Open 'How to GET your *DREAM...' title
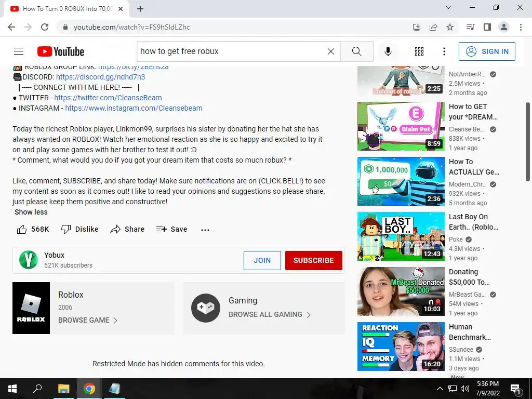The image size is (532, 399). tap(473, 112)
